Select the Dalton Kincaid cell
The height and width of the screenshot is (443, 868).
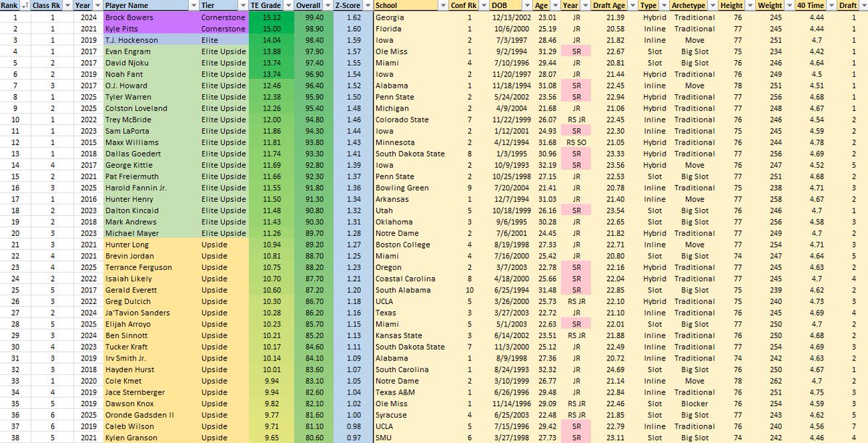pos(150,211)
